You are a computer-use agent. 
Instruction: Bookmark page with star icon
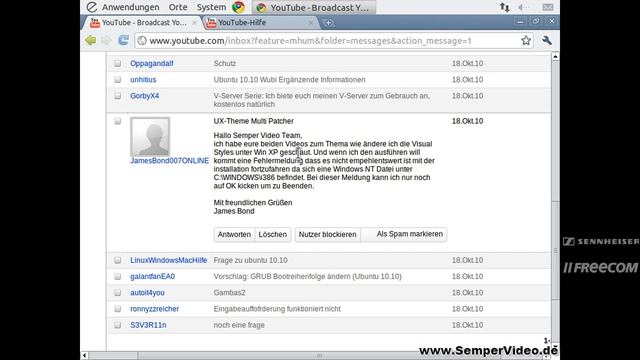tap(526, 40)
